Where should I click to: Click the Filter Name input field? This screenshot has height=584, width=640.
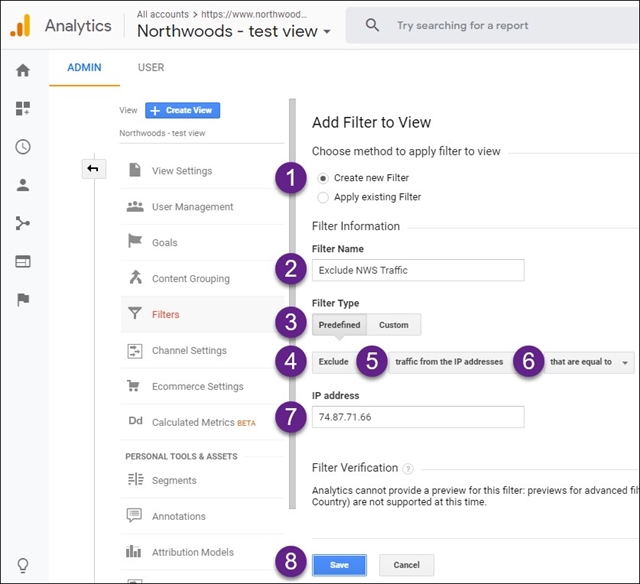tap(418, 270)
